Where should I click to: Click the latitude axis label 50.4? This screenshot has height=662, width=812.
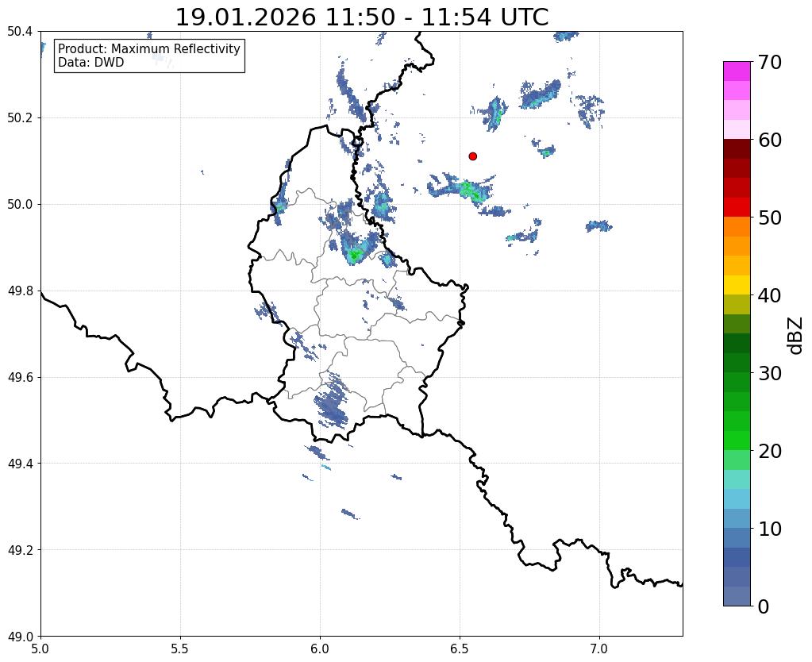tap(20, 32)
